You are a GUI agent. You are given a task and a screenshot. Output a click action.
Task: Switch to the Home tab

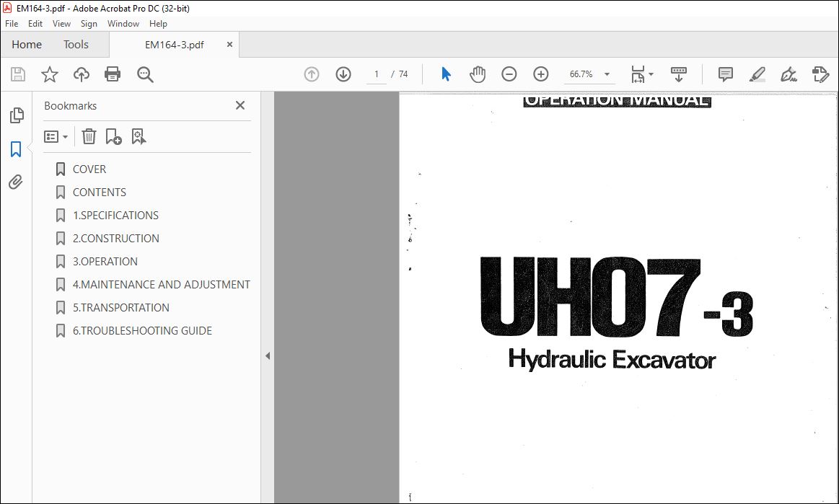coord(27,45)
